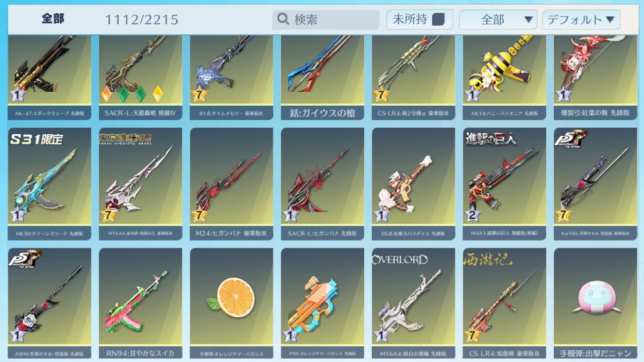Open the デフォルト sort dropdown
644x362 pixels.
(x=581, y=20)
